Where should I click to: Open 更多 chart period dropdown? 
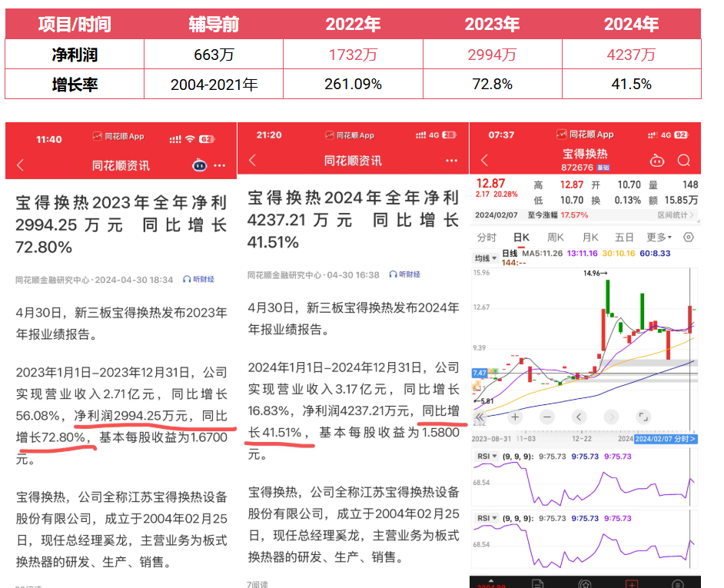click(659, 238)
